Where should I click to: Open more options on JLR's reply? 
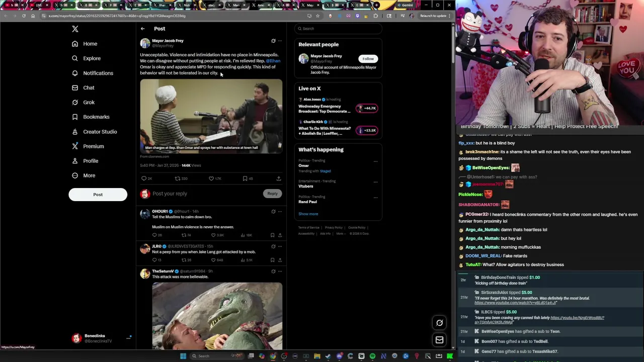280,246
